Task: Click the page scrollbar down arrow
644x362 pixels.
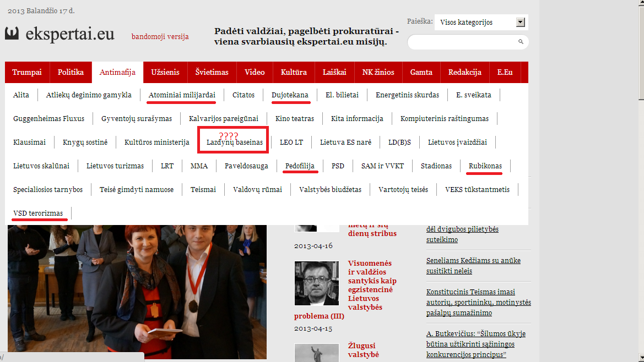Action: tap(641, 358)
